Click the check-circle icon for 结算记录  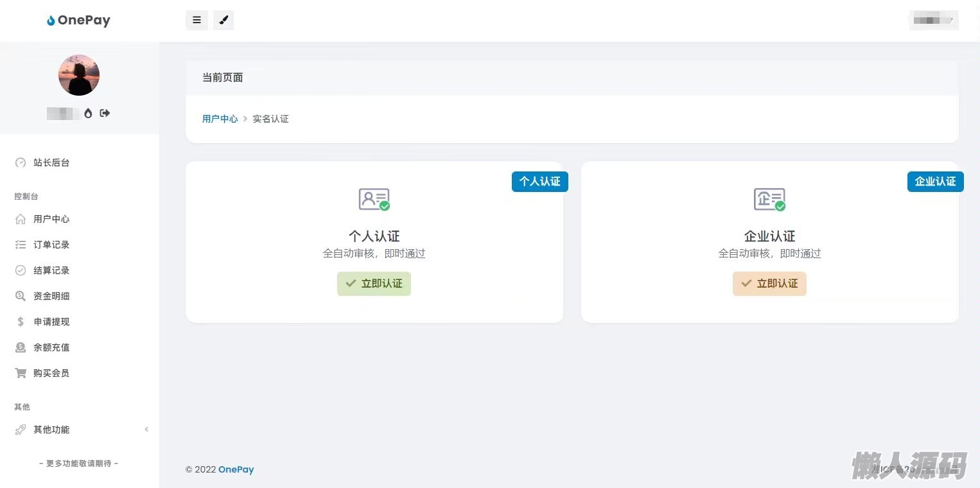click(x=21, y=270)
